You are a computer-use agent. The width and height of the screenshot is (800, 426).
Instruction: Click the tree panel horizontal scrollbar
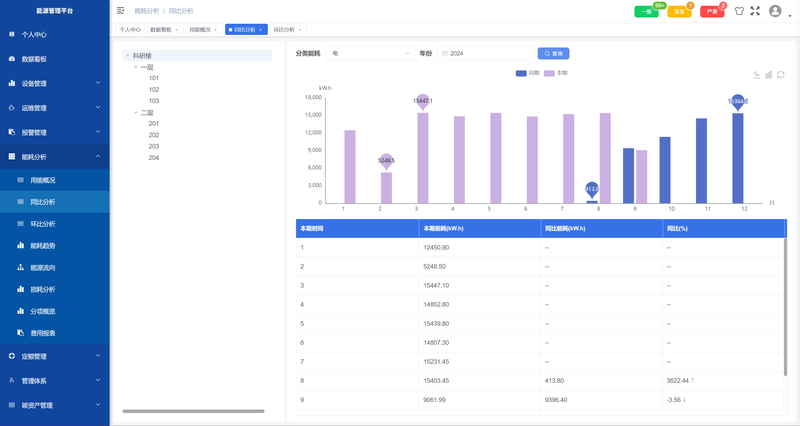click(193, 411)
